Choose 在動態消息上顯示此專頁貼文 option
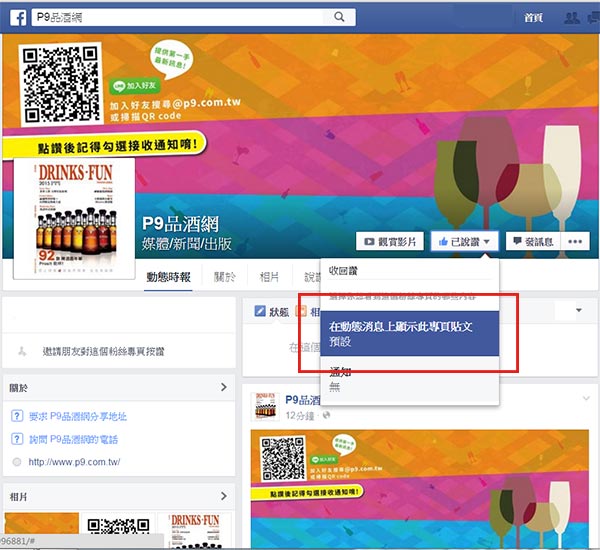Viewport: 600px width, 550px height. pos(409,334)
